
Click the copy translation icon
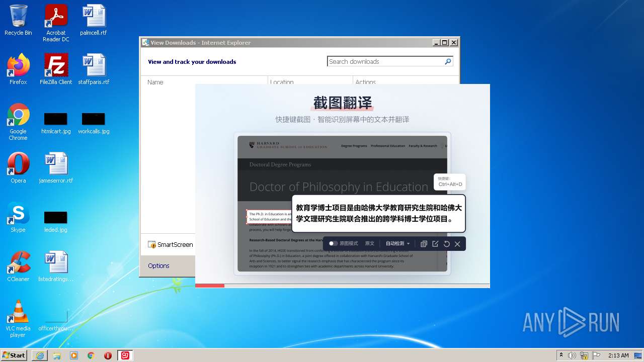[424, 244]
